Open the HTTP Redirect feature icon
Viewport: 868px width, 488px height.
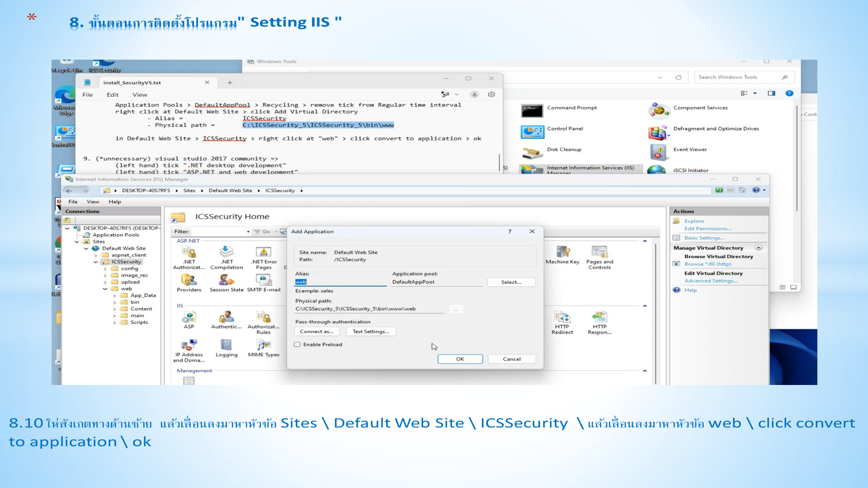coord(562,323)
